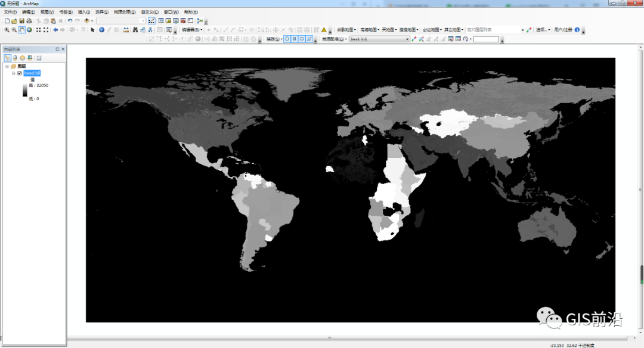
Task: Toggle visibility of hwsd.bil layer
Action: click(19, 73)
